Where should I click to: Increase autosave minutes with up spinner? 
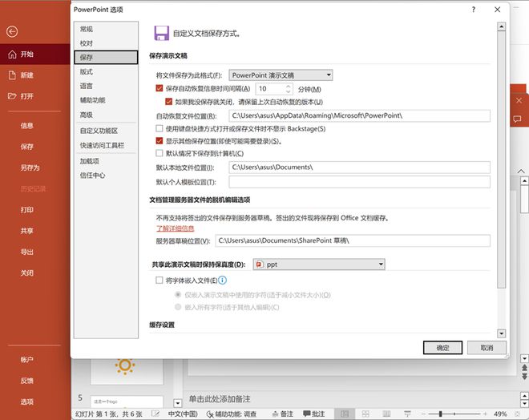pyautogui.click(x=288, y=87)
